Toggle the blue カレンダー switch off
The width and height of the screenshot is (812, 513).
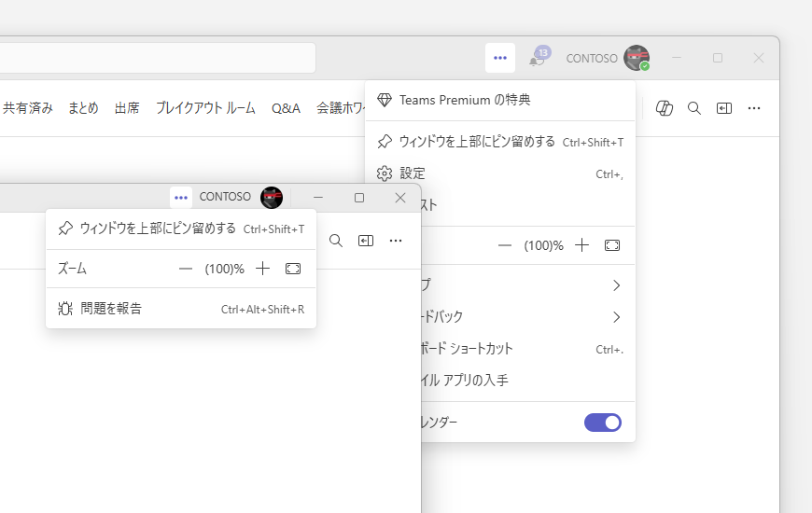[602, 423]
